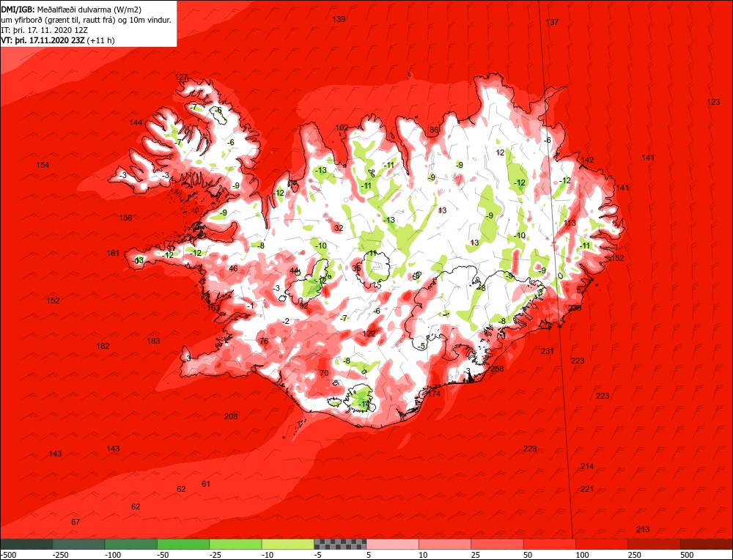733x560 pixels.
Task: Click the value '183' over the southwest ocean
Action: click(x=153, y=341)
